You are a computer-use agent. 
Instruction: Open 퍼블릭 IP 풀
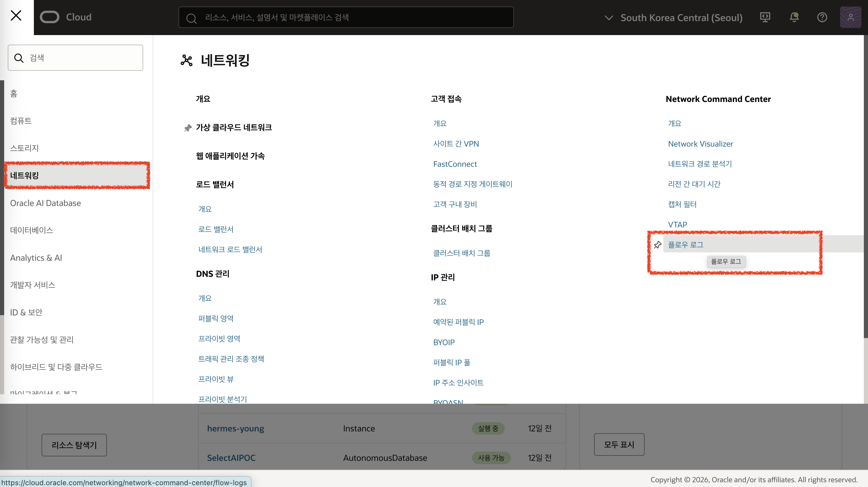(x=452, y=362)
